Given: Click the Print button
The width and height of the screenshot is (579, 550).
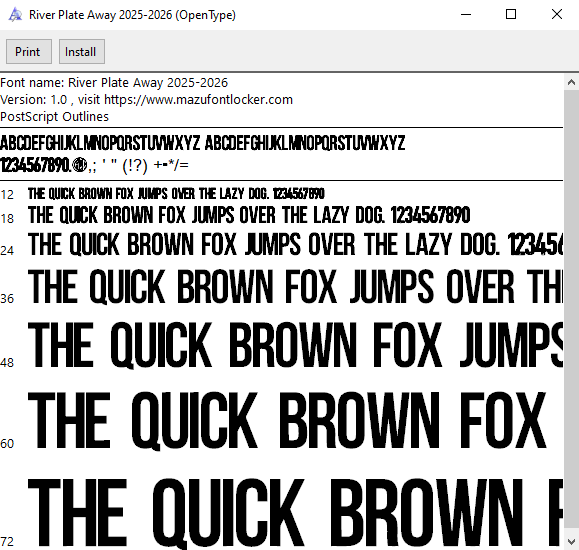Looking at the screenshot, I should (29, 52).
